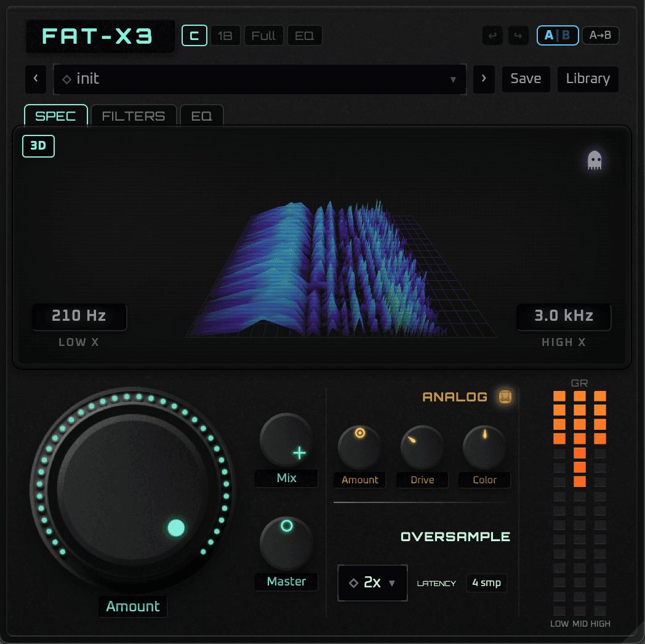Open the init preset dropdown
645x644 pixels.
[259, 79]
